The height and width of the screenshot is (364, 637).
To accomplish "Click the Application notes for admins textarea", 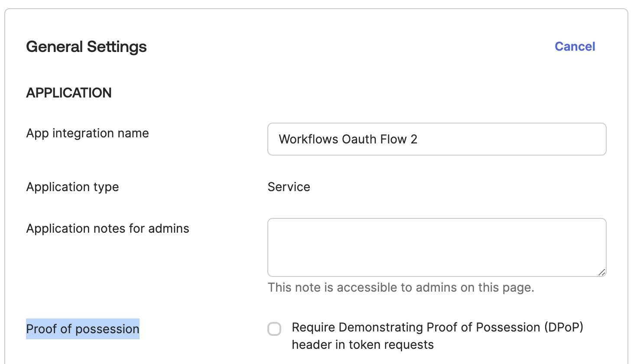I will pos(436,247).
